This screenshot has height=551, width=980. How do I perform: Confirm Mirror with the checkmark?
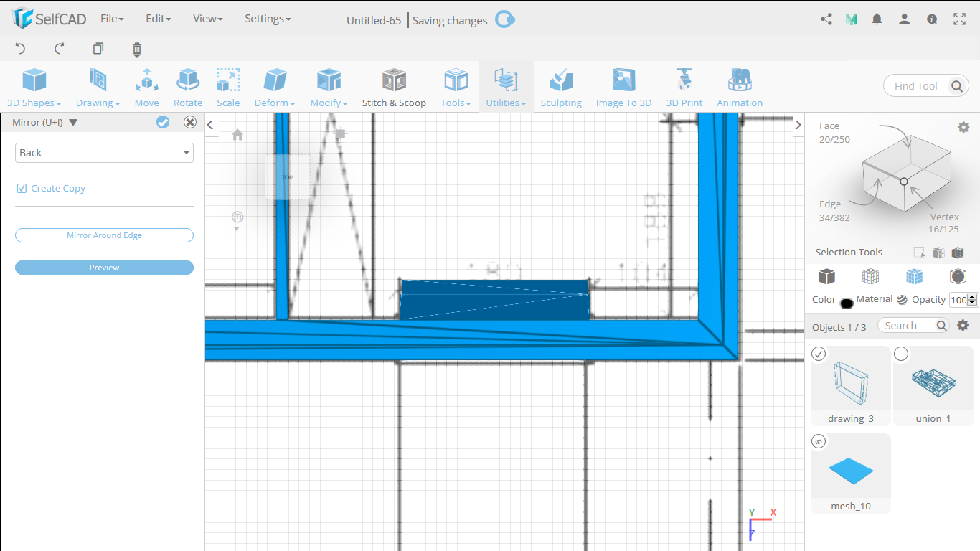pyautogui.click(x=163, y=122)
